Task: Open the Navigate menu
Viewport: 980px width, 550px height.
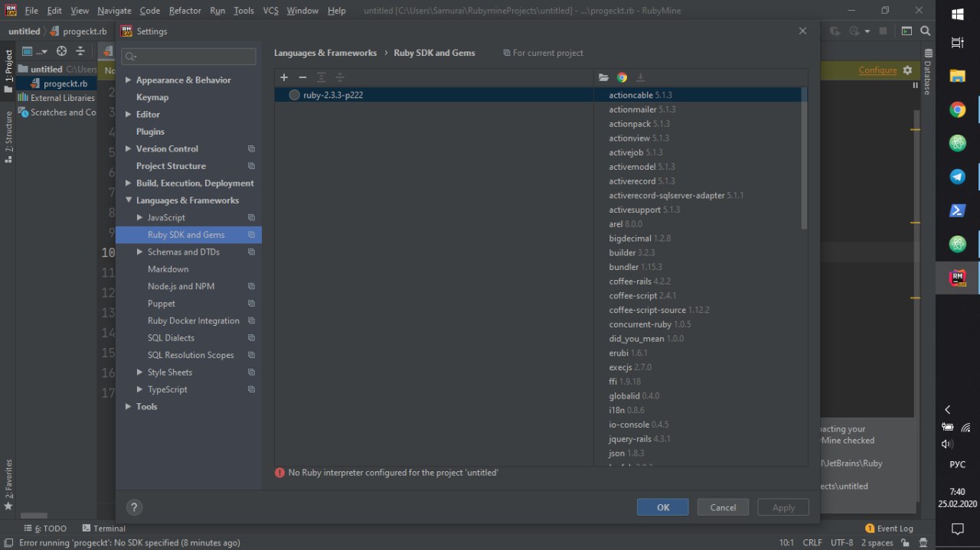Action: [114, 11]
